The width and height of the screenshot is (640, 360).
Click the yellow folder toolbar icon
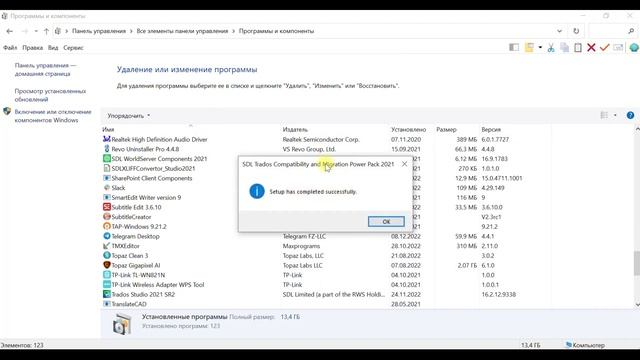click(529, 48)
